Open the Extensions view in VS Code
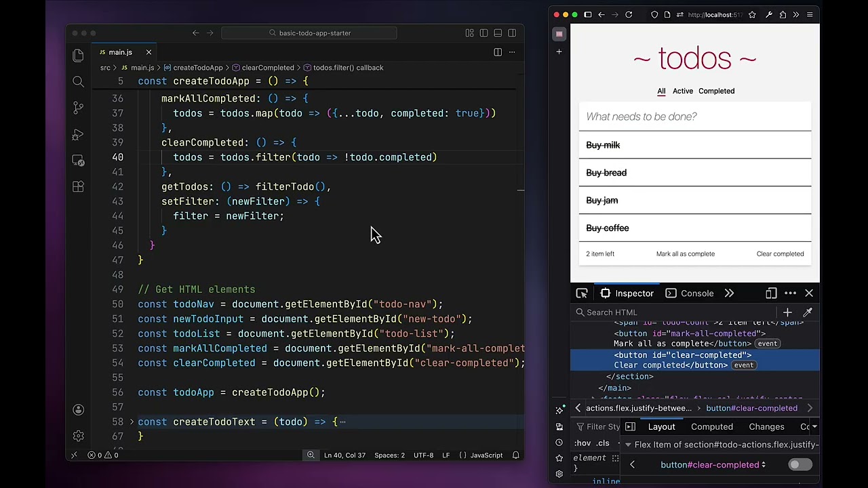The width and height of the screenshot is (868, 488). click(x=78, y=186)
